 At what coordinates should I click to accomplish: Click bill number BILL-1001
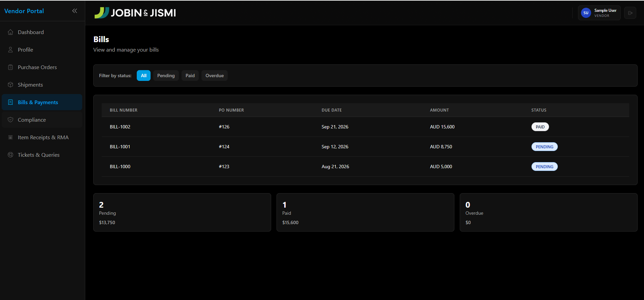[x=120, y=147]
